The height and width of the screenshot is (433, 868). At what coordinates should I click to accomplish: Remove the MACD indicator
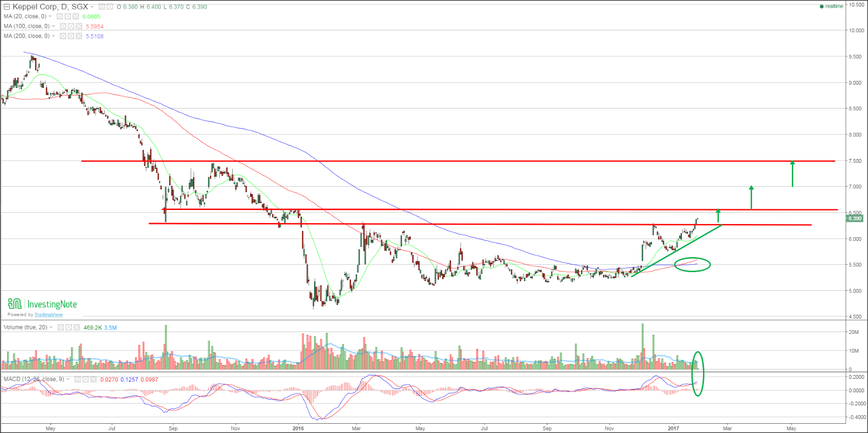tap(93, 379)
